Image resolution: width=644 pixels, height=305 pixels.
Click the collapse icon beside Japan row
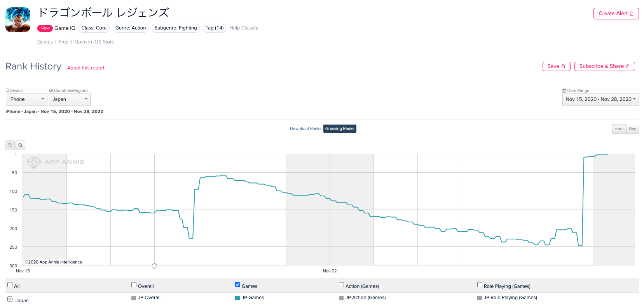(10, 299)
